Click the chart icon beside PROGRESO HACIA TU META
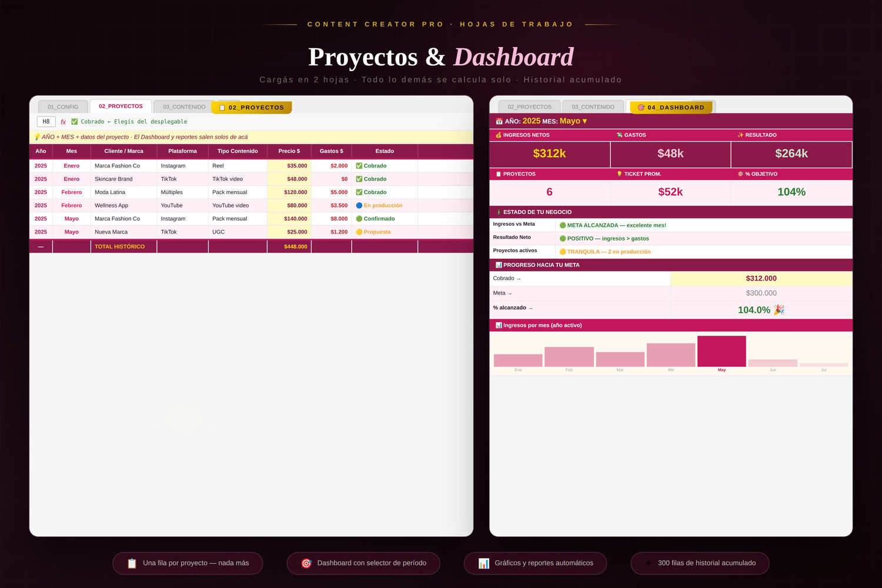Image resolution: width=882 pixels, height=588 pixels. 499,265
